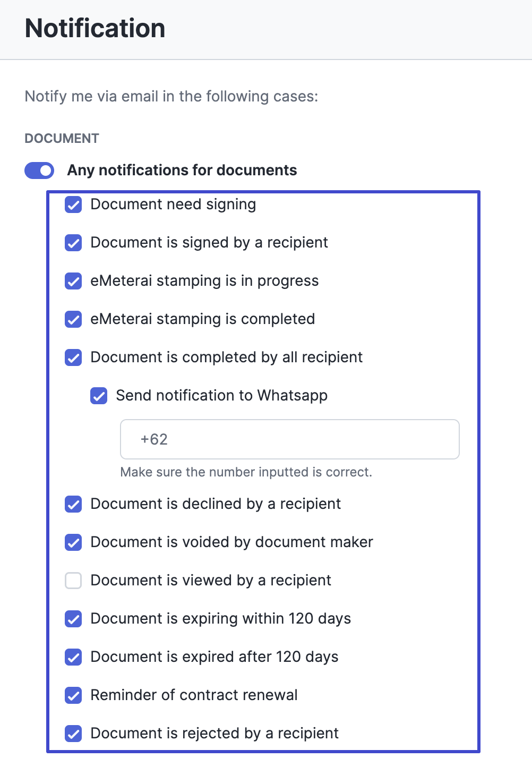Click the Reminder of contract renewal label
The width and height of the screenshot is (532, 758).
point(194,695)
